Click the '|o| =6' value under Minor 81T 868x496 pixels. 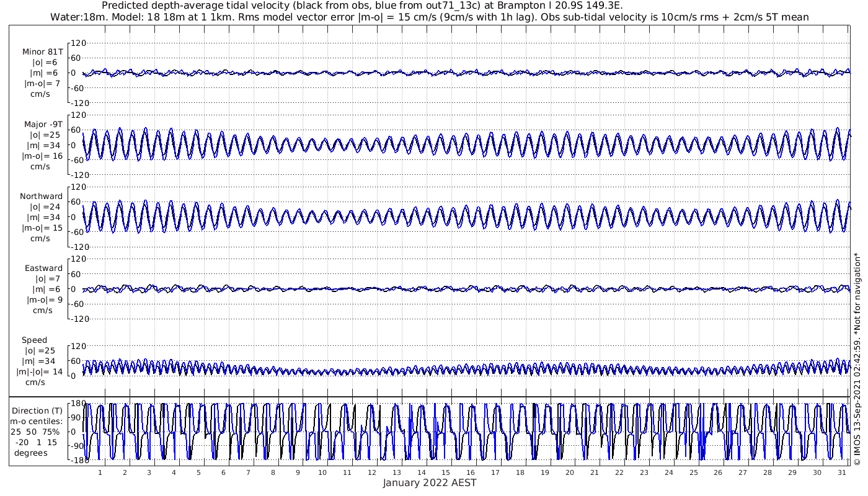45,63
